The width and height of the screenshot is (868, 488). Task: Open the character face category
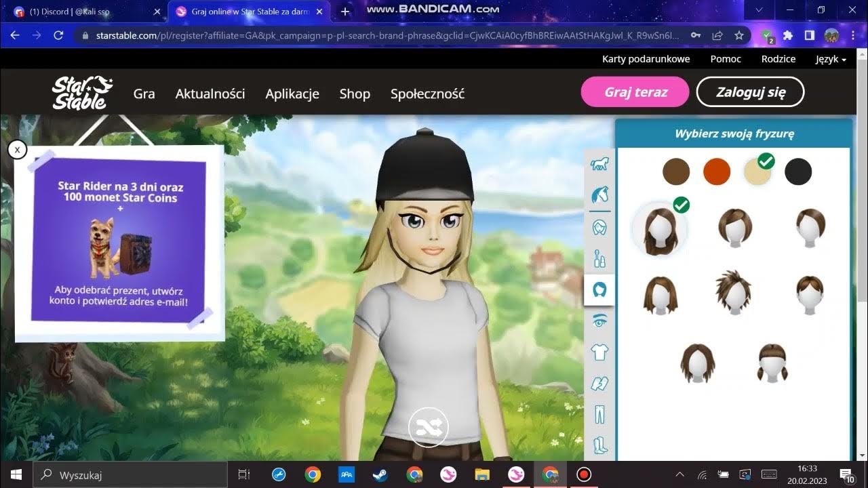point(599,227)
